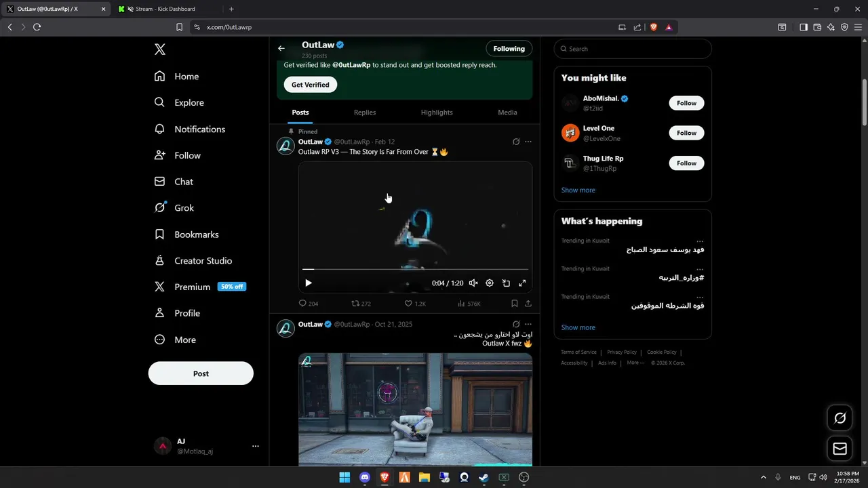Open floating messages envelope button
868x488 pixels.
point(840,449)
